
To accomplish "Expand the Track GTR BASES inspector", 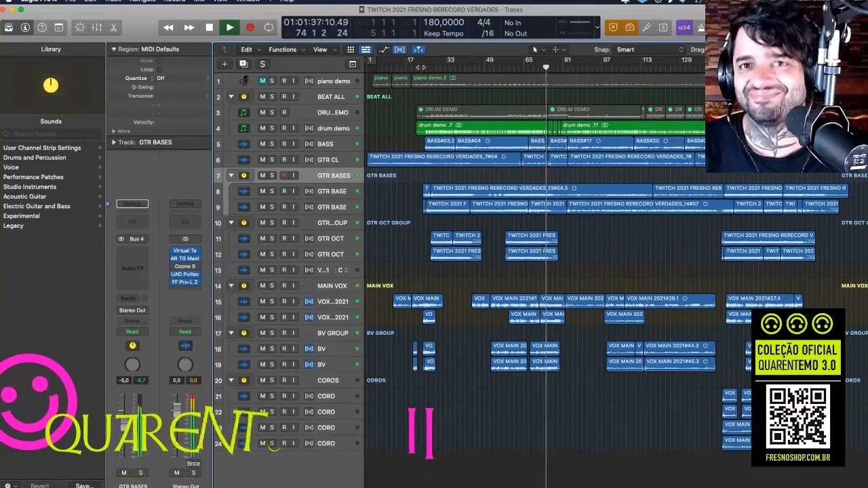I will point(114,142).
